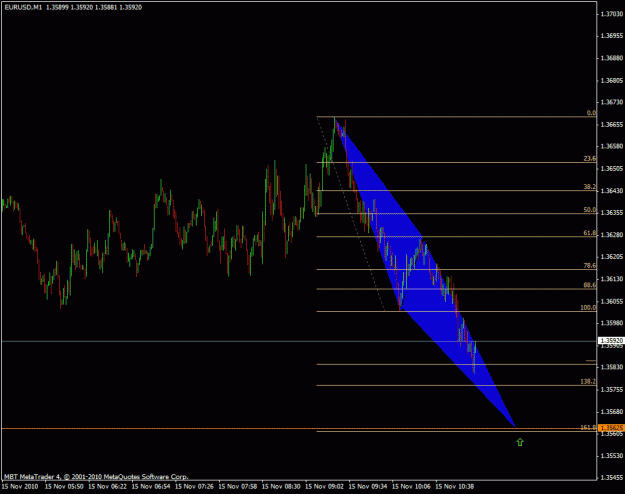This screenshot has height=494, width=625.
Task: Click the 1.36955 price scale label
Action: (x=611, y=36)
